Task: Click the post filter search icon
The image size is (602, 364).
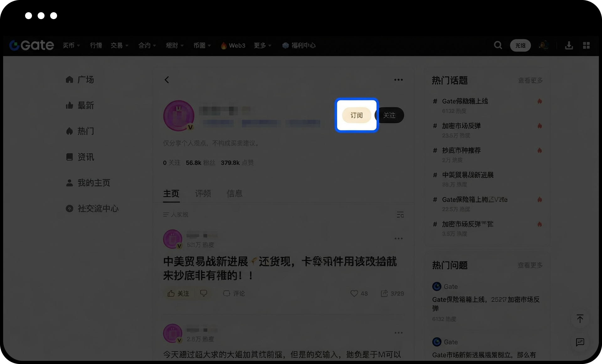Action: point(400,215)
